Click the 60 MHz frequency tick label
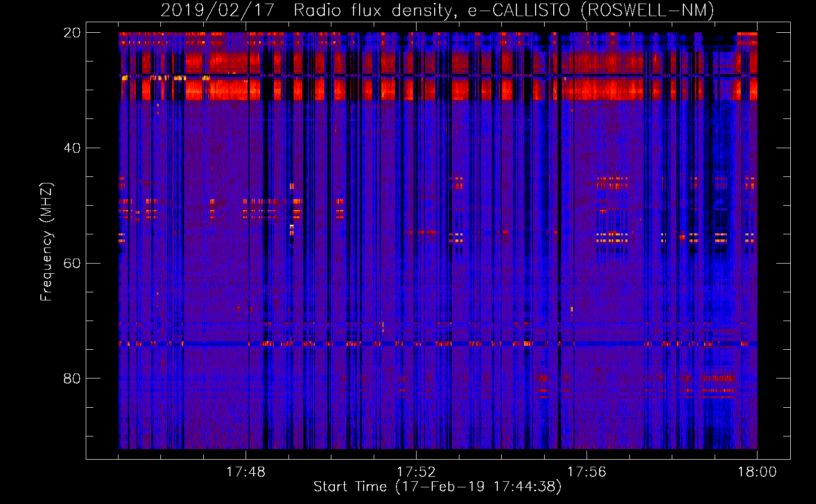Screen dimensions: 816x504 pos(72,263)
